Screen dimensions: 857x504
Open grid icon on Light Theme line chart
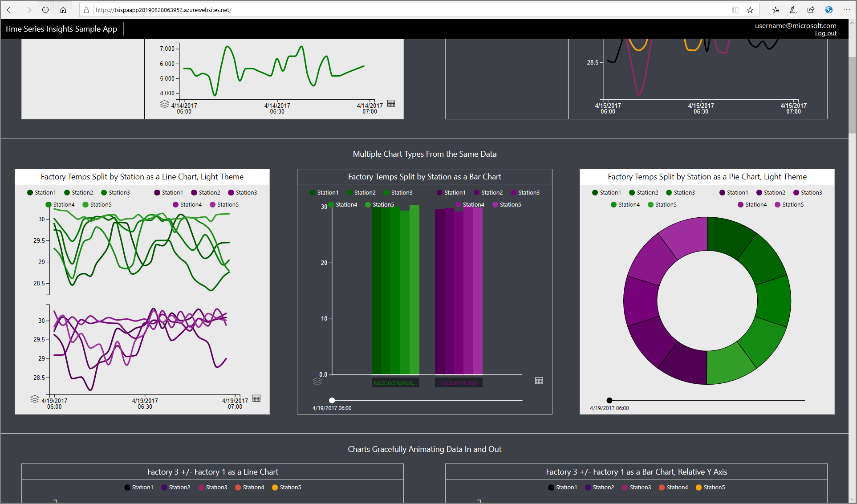tap(256, 398)
